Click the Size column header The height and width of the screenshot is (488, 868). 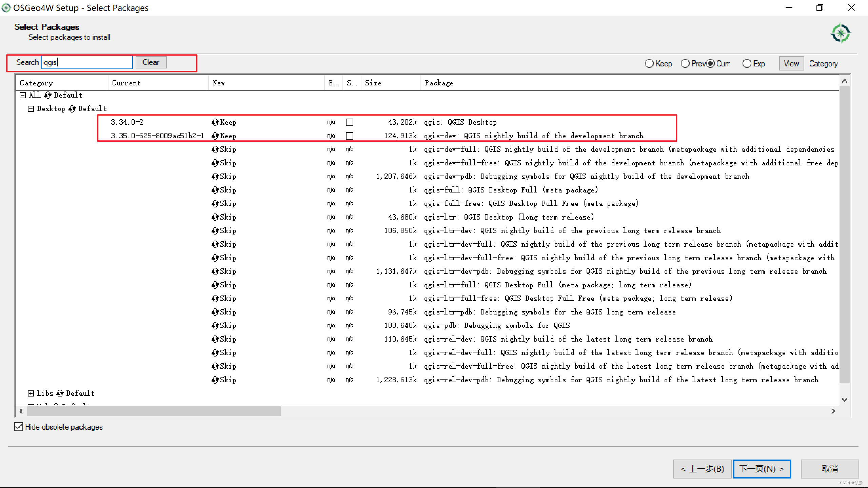tap(391, 83)
